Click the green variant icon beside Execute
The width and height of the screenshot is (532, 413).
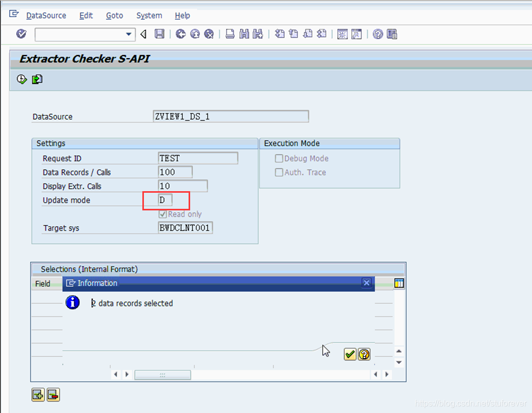pyautogui.click(x=37, y=79)
